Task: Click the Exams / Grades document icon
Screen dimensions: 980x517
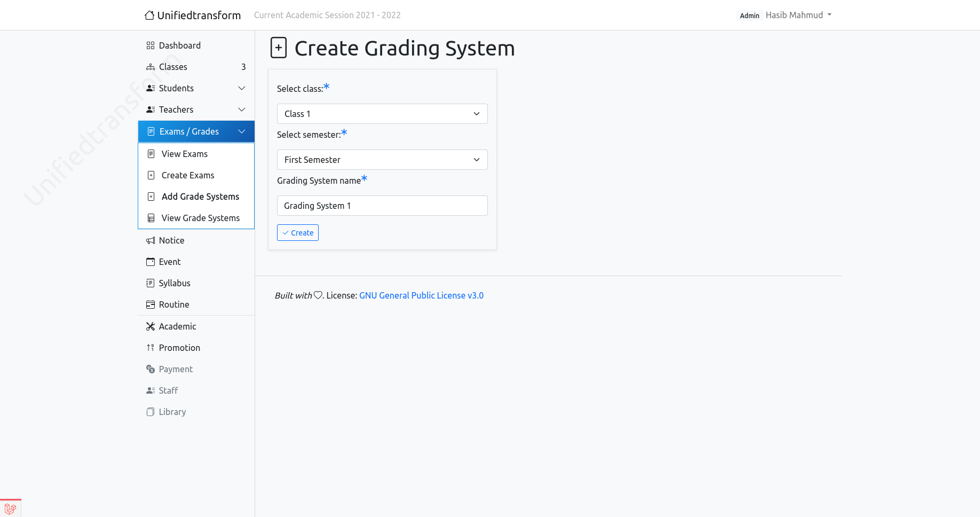Action: coord(151,131)
